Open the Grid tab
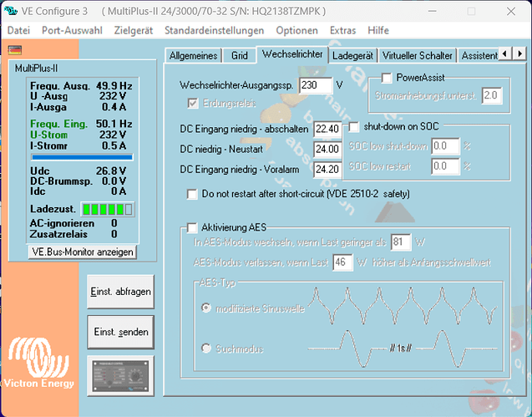Viewport: 532px width, 417px height. click(240, 55)
